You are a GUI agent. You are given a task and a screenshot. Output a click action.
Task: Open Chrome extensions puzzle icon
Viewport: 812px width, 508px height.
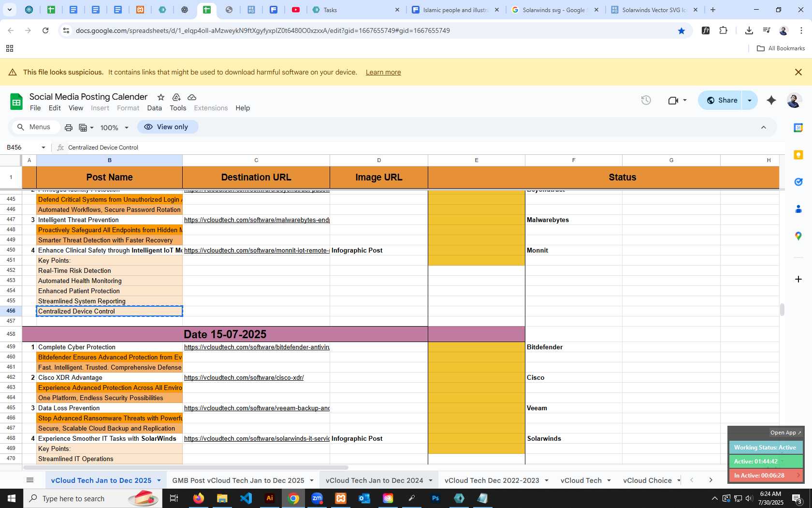pos(723,30)
